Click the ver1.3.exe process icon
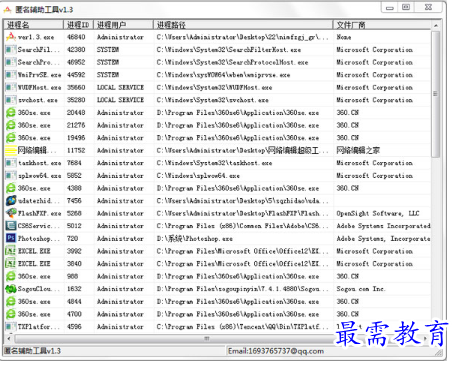Screen dimensions: 457x365 coord(11,37)
